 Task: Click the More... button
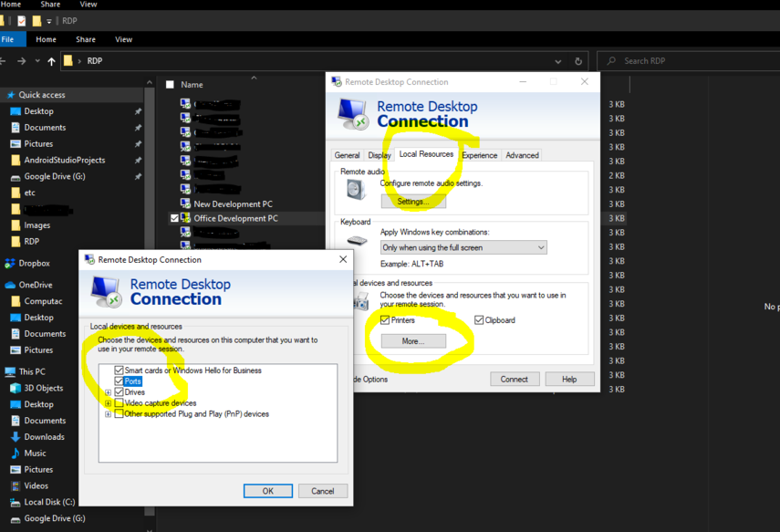[x=413, y=341]
